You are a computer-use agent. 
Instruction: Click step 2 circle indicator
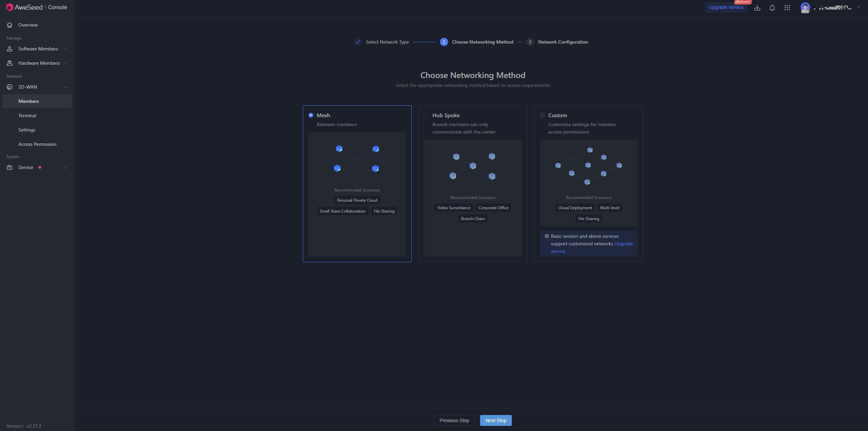(444, 42)
